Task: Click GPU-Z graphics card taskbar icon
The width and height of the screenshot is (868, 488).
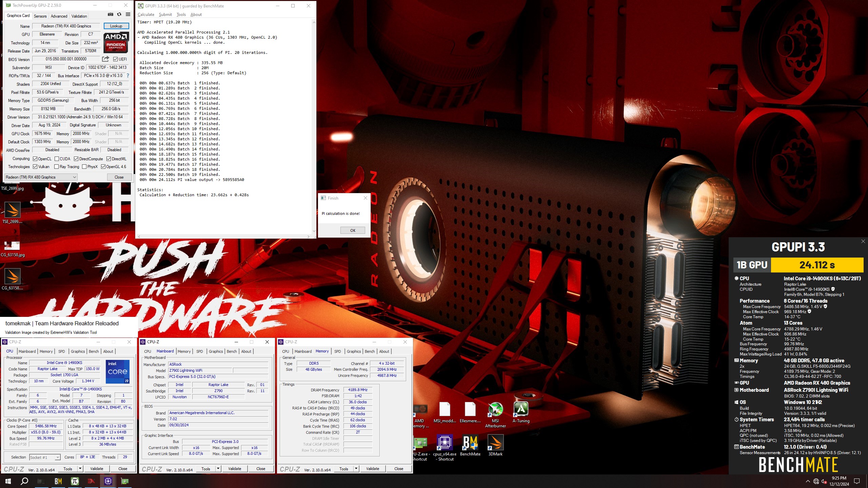Action: pos(125,481)
